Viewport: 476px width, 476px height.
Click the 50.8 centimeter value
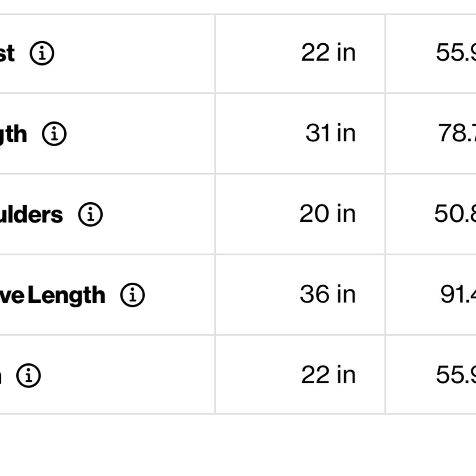tap(455, 214)
